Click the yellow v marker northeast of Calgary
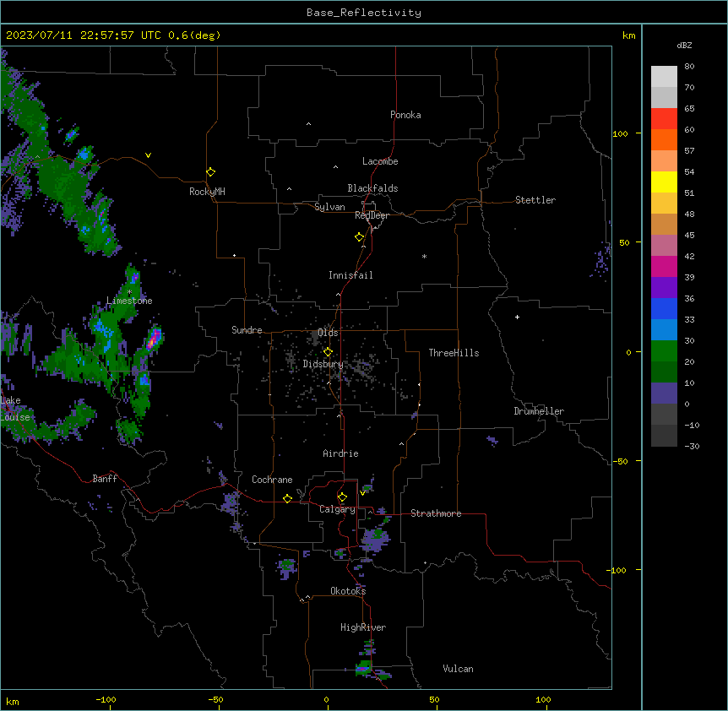This screenshot has width=728, height=711. (362, 493)
